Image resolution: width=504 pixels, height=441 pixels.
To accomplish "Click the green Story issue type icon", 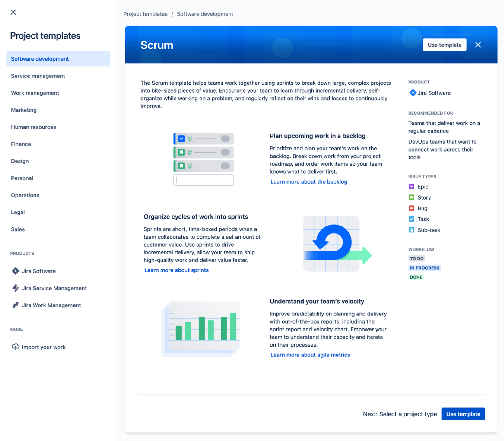I will 411,197.
